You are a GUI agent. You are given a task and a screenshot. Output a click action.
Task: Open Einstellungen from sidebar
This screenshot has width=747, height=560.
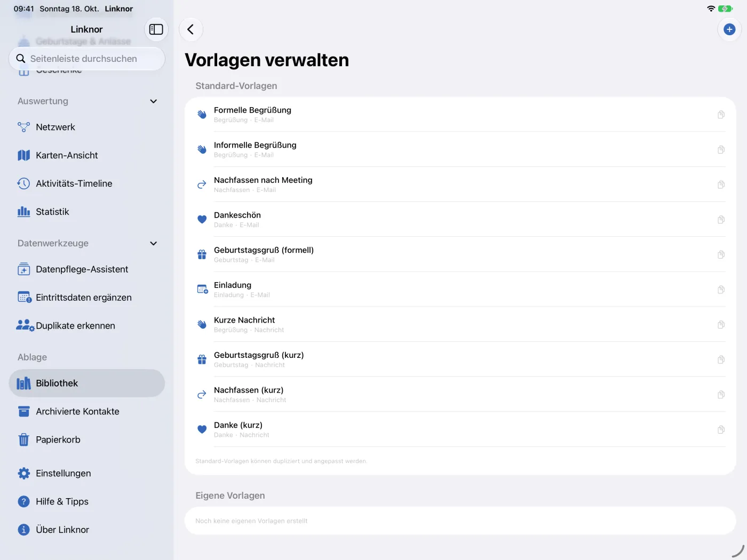(87, 474)
